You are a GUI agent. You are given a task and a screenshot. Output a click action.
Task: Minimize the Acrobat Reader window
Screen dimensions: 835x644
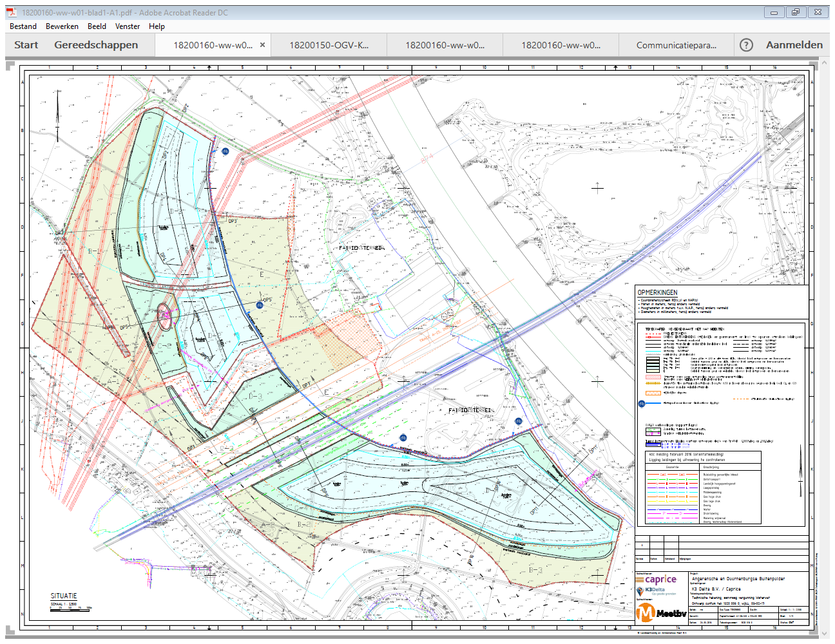(x=774, y=12)
